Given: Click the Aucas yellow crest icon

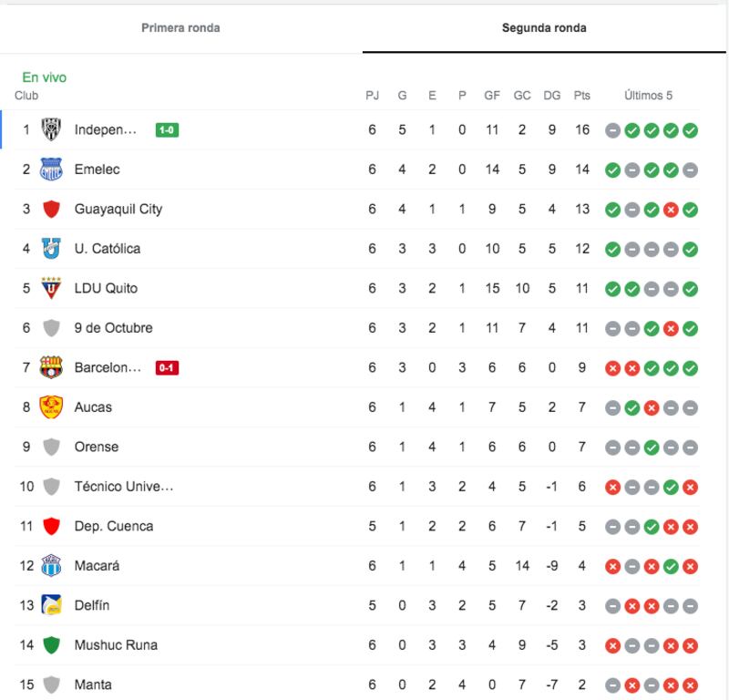Looking at the screenshot, I should tap(51, 407).
